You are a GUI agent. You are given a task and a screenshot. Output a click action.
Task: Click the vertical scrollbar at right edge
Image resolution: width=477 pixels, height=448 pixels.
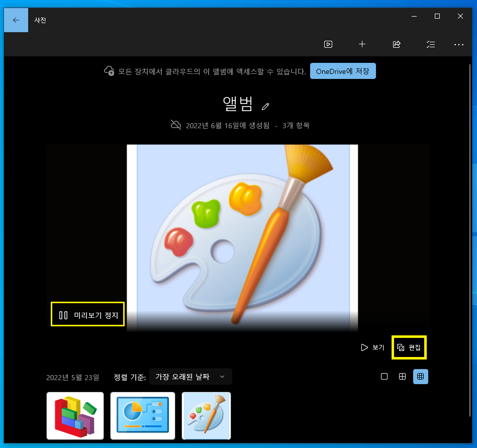tap(470, 240)
